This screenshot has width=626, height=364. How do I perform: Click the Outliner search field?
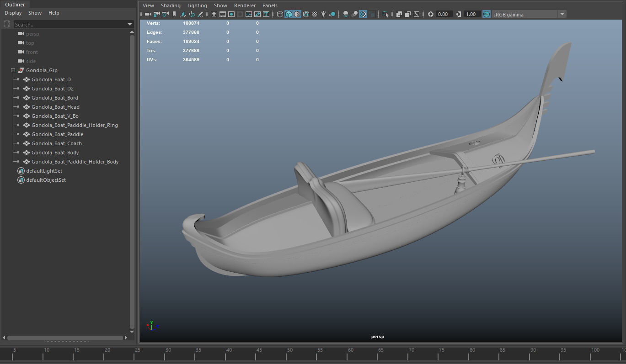70,24
